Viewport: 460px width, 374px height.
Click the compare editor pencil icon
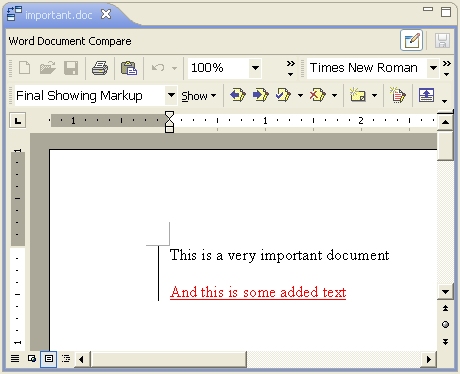tap(412, 41)
